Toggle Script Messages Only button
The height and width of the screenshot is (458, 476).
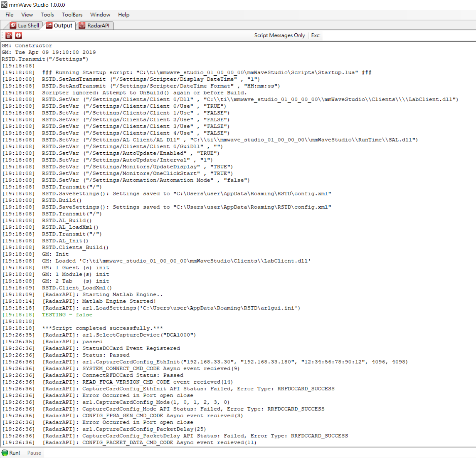(x=280, y=35)
